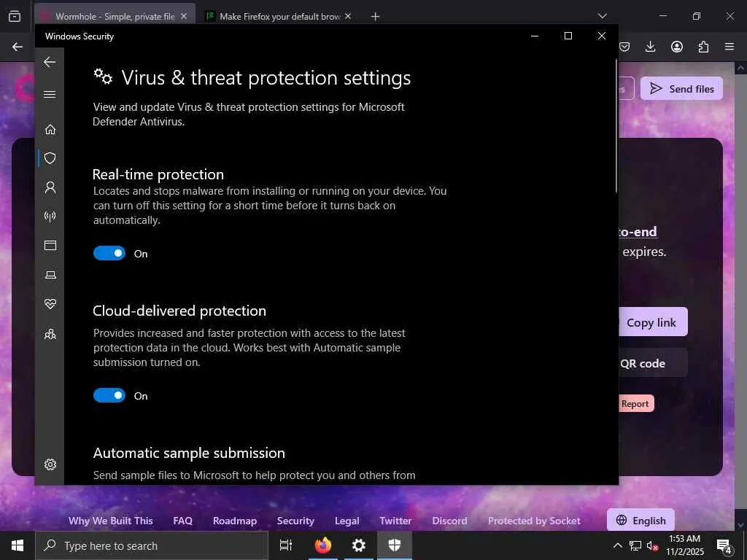Screen dimensions: 747x560
Task: Open App & browser control icon
Action: [50, 245]
